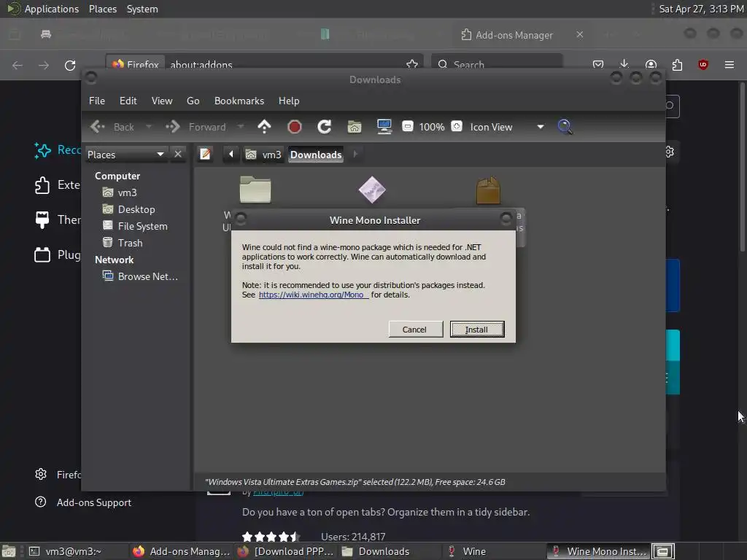Expand the Back history dropdown arrow
Screen dimensions: 747x560
(x=149, y=127)
